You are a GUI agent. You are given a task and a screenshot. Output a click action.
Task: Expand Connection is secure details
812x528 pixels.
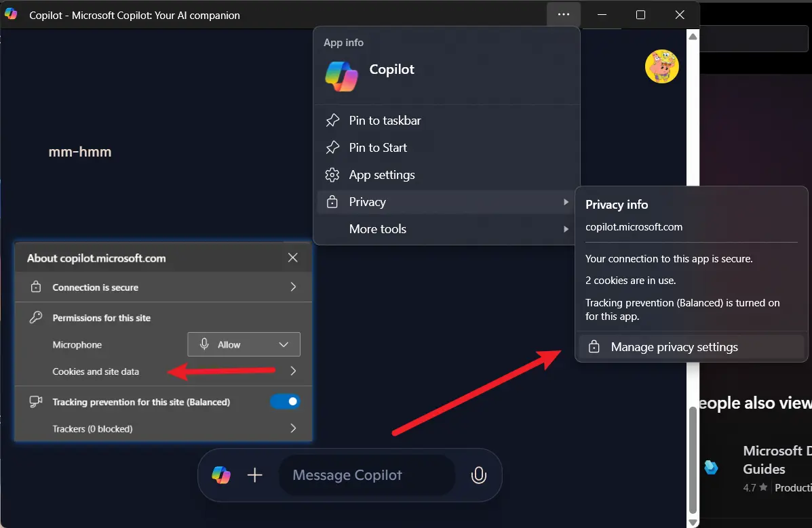(163, 287)
